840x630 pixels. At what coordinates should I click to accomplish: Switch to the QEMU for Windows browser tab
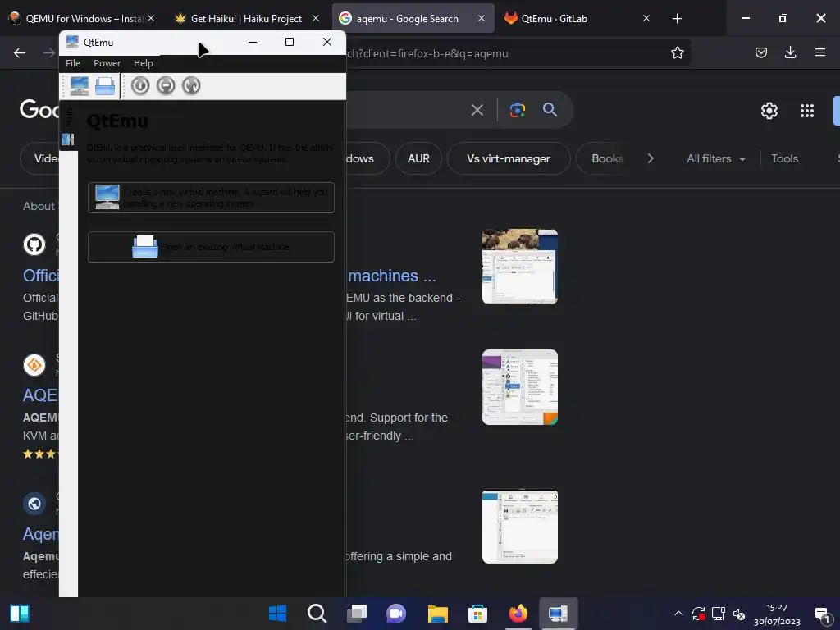click(x=82, y=18)
